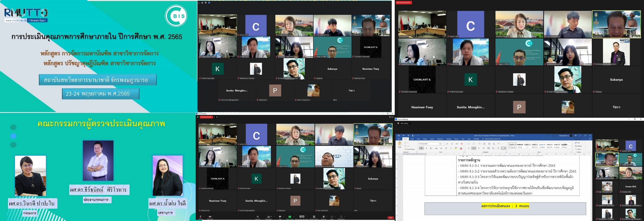Click the green Share Screen icon
Screen dimensions: 644x221
[290, 217]
